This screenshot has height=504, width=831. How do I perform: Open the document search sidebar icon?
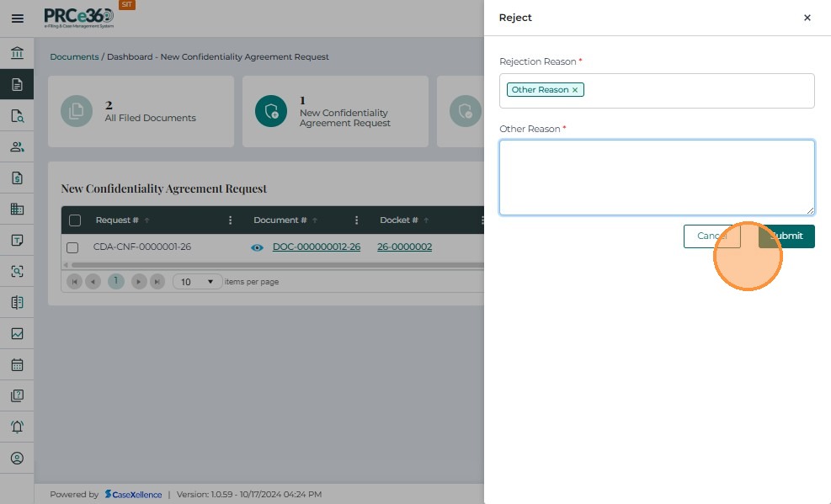pyautogui.click(x=17, y=115)
